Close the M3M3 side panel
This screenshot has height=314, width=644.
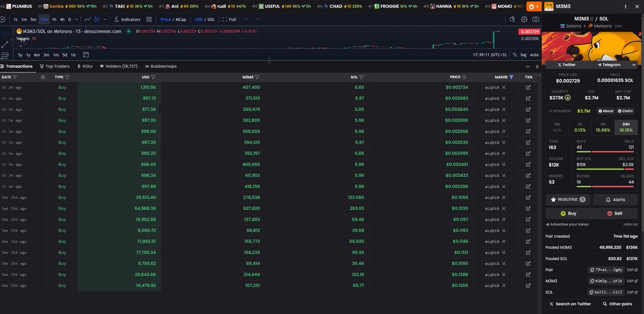coord(637,7)
